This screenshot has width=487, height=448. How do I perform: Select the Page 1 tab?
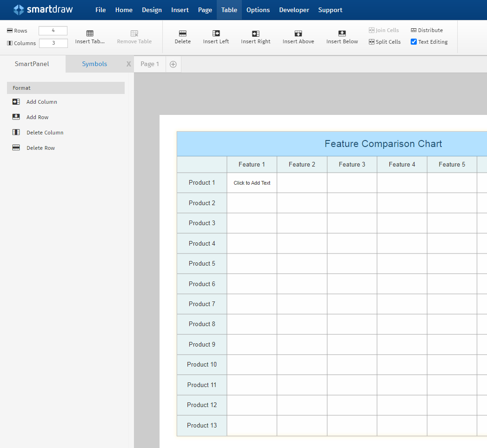(150, 64)
